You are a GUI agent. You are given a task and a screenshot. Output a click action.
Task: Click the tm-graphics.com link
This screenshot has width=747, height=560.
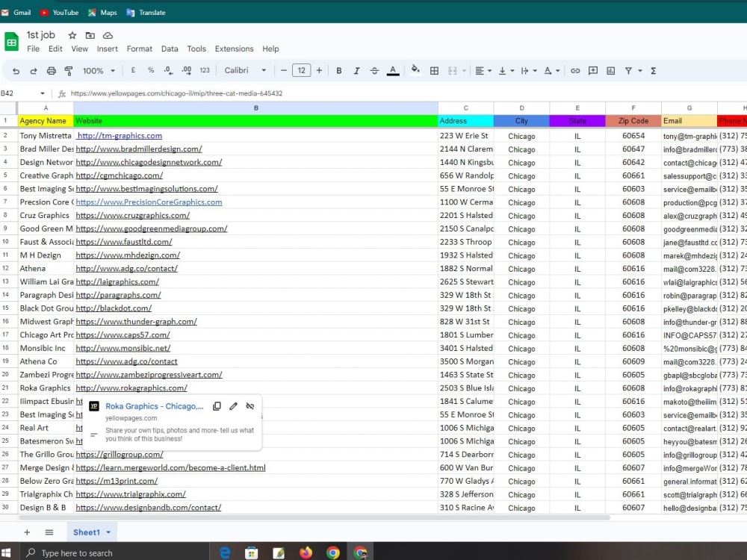tap(120, 135)
